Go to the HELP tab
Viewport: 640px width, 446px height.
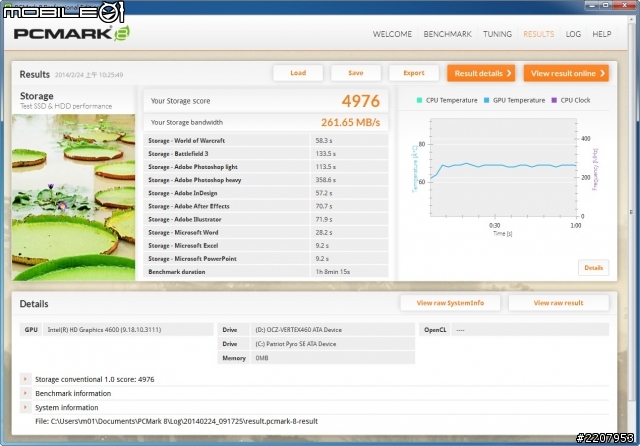pyautogui.click(x=602, y=34)
